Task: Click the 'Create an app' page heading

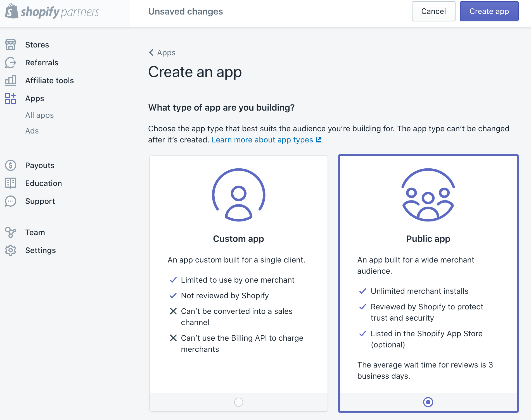Action: [195, 72]
